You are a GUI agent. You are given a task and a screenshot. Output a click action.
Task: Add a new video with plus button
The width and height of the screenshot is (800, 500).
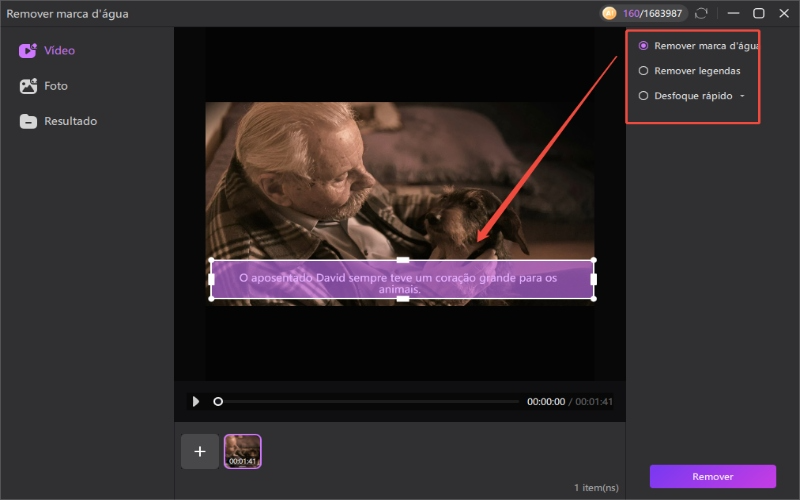[199, 451]
